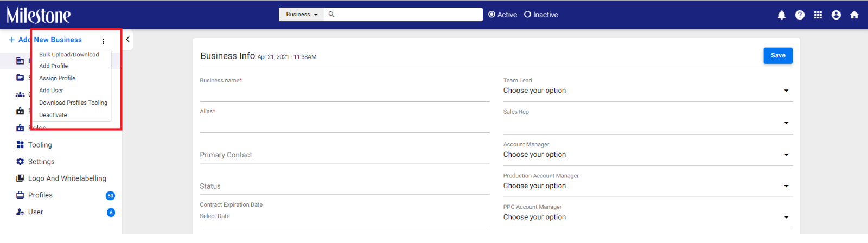
Task: Click the Save button
Action: [x=778, y=55]
